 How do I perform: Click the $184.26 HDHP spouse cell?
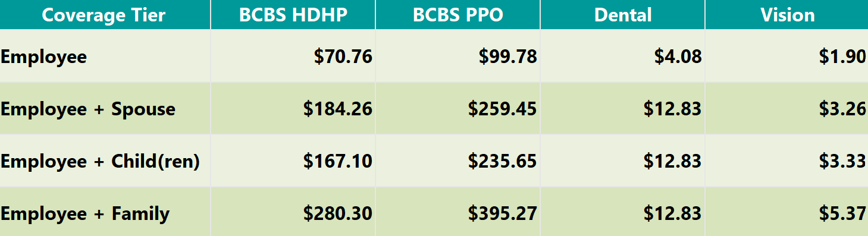[293, 109]
